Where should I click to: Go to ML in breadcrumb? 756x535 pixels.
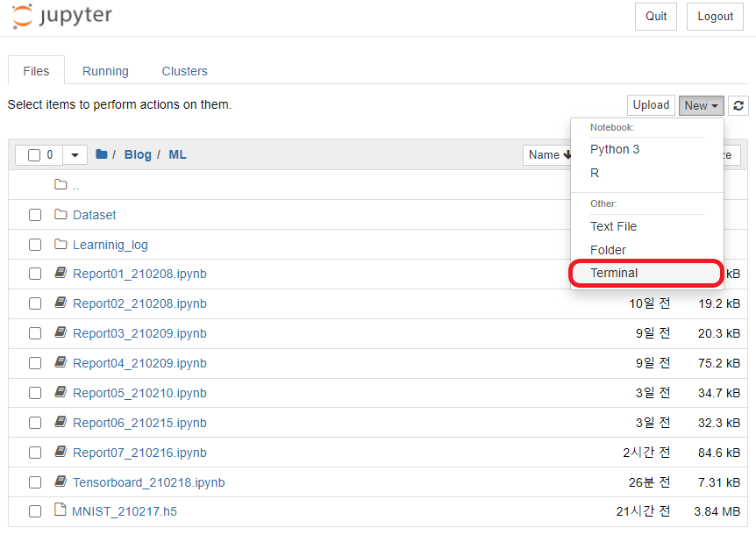click(x=177, y=154)
